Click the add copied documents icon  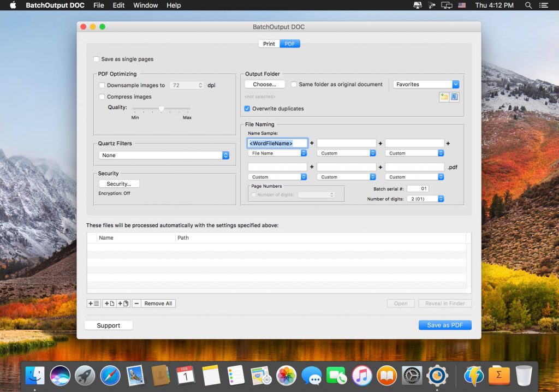tap(122, 303)
